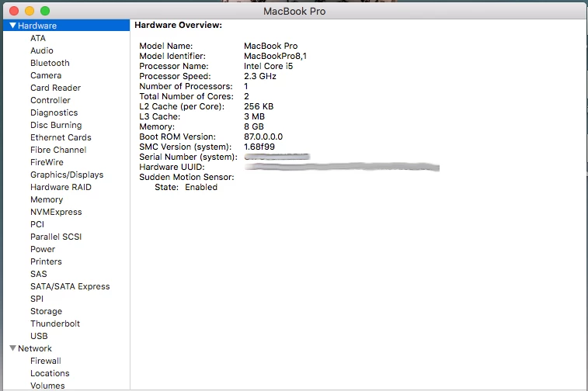588x391 pixels.
Task: Click the Controller item
Action: (x=50, y=100)
